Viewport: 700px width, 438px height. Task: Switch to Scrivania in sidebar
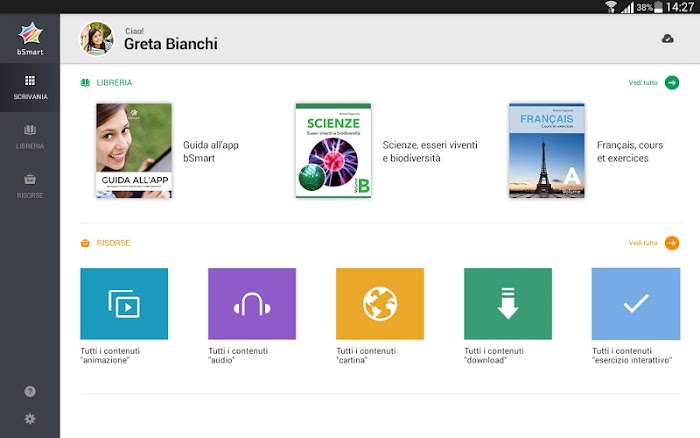30,88
